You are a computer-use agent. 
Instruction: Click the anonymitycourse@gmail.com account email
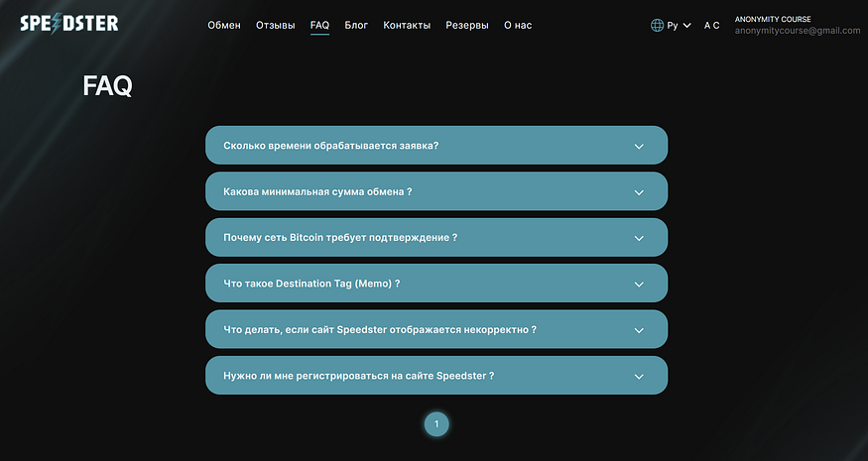798,31
